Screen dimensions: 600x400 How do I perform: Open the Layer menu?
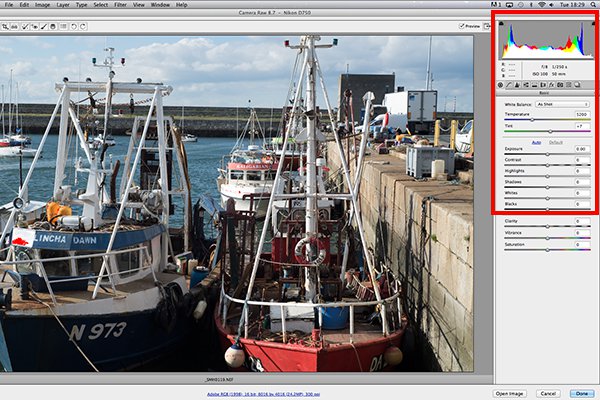(63, 4)
